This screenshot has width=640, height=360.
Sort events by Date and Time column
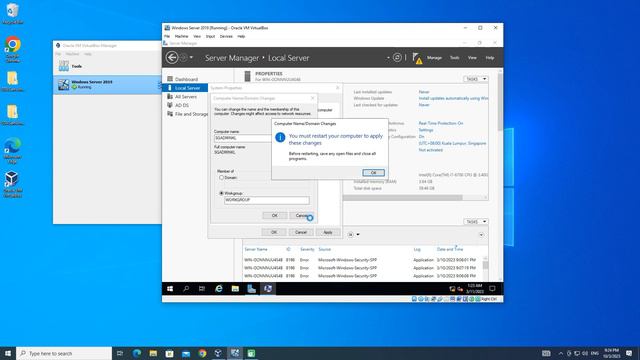450,249
